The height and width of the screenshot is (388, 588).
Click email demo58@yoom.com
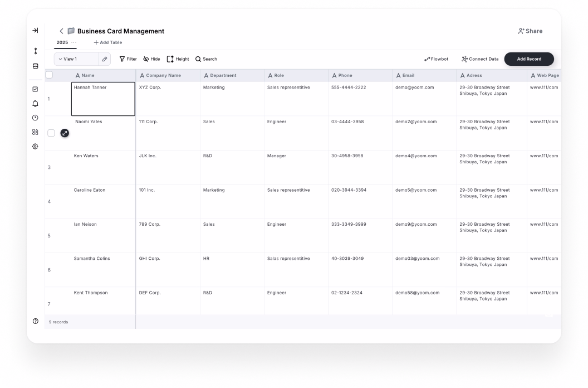coord(417,293)
